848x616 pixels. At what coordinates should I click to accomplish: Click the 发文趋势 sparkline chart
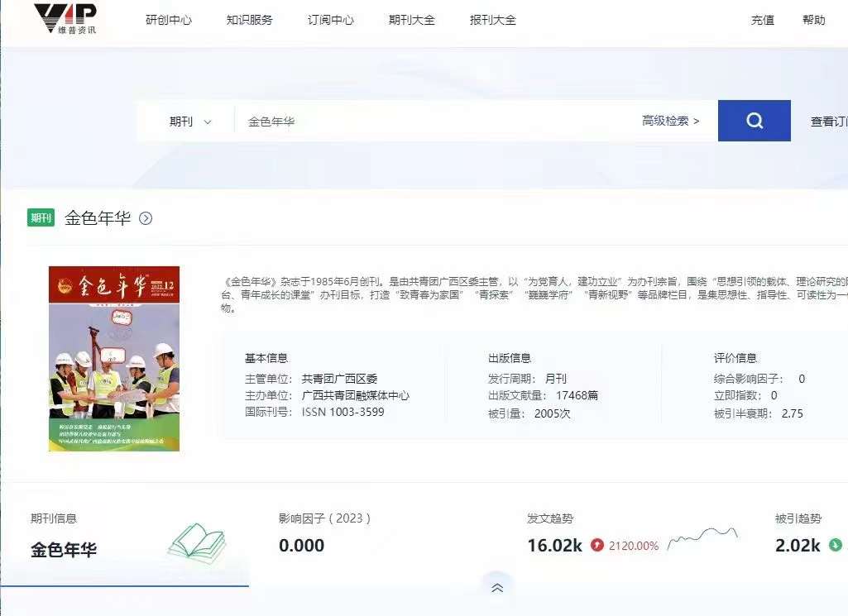703,538
